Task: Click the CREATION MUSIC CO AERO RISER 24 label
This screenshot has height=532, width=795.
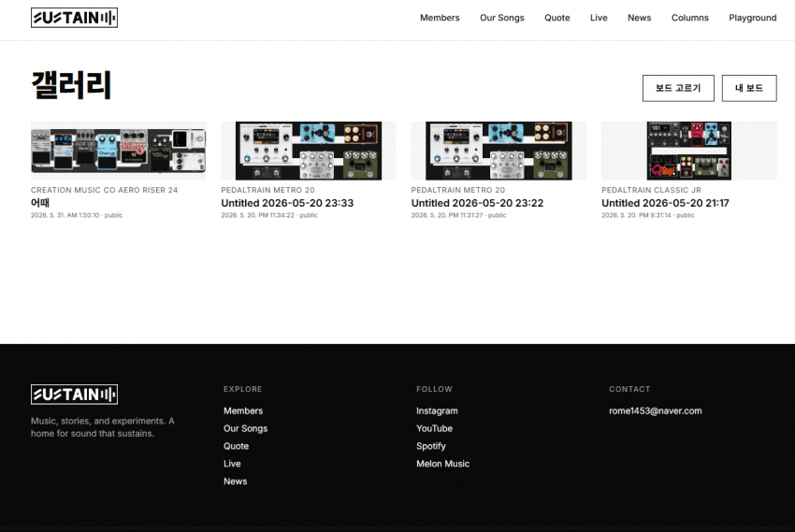Action: [104, 190]
